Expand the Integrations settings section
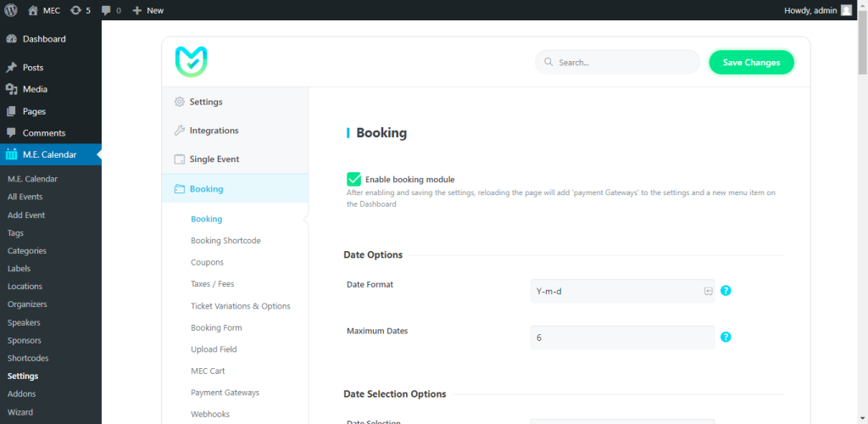Screen dimensions: 868x424 click(x=214, y=131)
